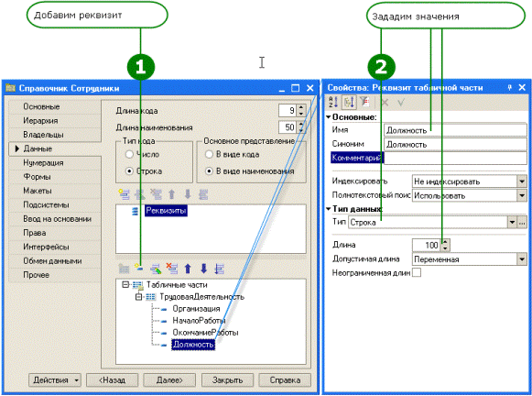Switch to the Иерархия tab
The width and height of the screenshot is (532, 396).
[x=55, y=121]
